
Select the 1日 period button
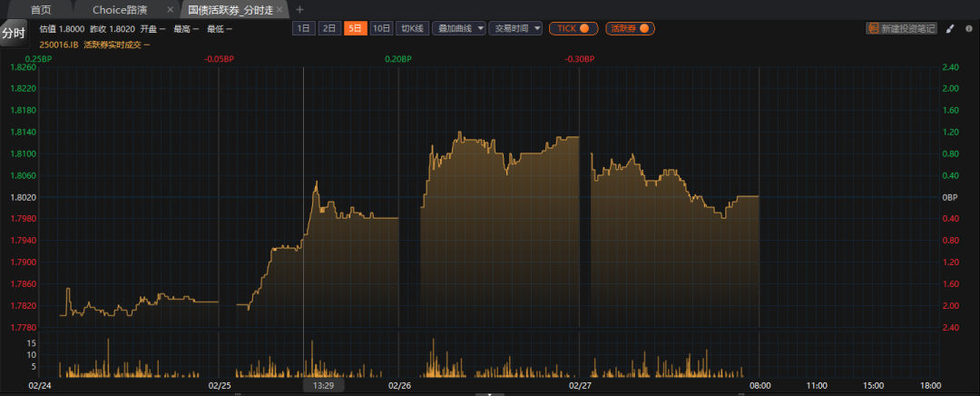click(303, 28)
